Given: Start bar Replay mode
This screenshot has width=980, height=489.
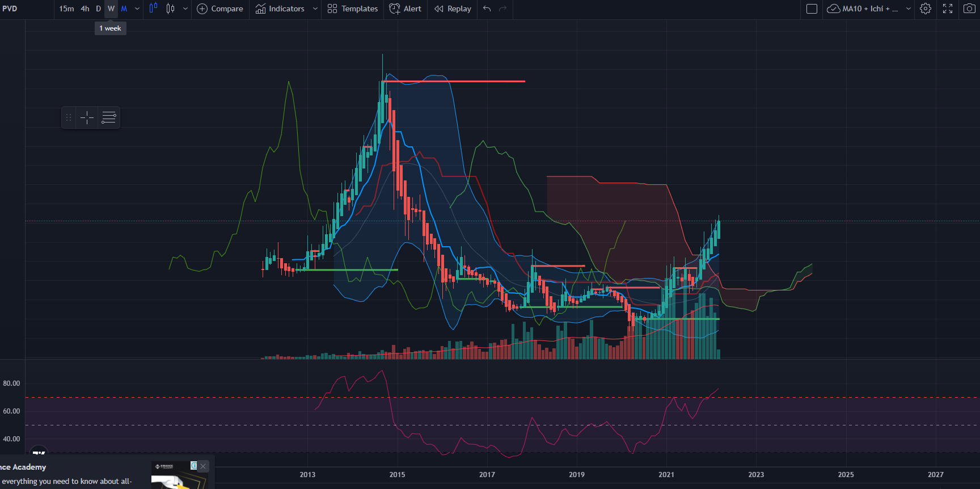Looking at the screenshot, I should coord(453,9).
